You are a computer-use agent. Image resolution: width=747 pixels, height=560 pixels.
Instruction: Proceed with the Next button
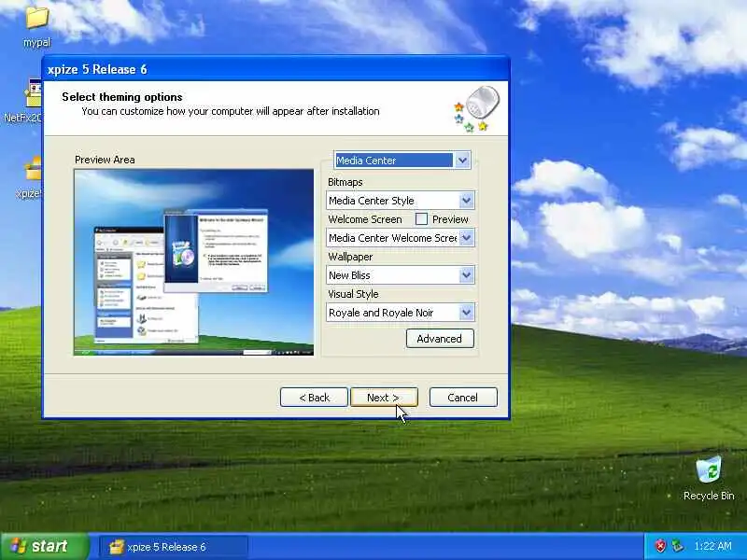(x=384, y=398)
